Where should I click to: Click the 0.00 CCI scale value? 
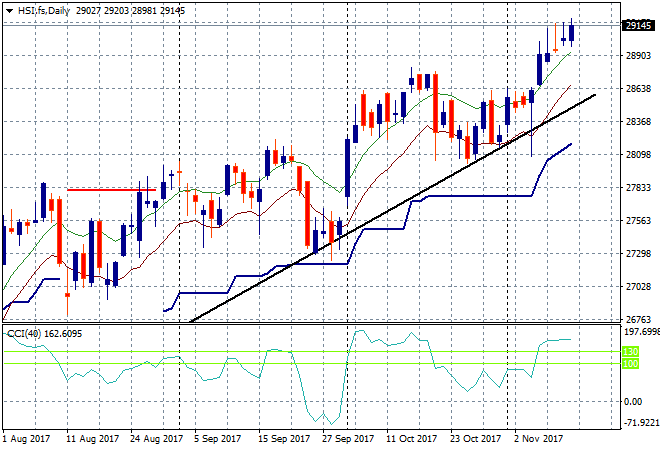tap(633, 401)
